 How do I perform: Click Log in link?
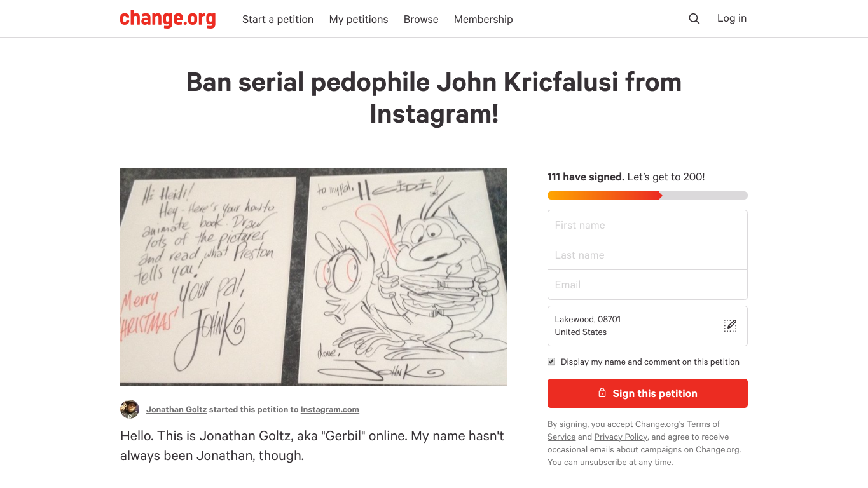click(732, 18)
